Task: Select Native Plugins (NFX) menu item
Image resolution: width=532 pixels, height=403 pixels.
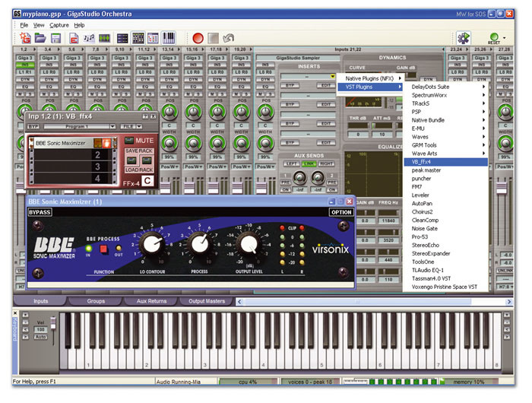Action: click(371, 78)
